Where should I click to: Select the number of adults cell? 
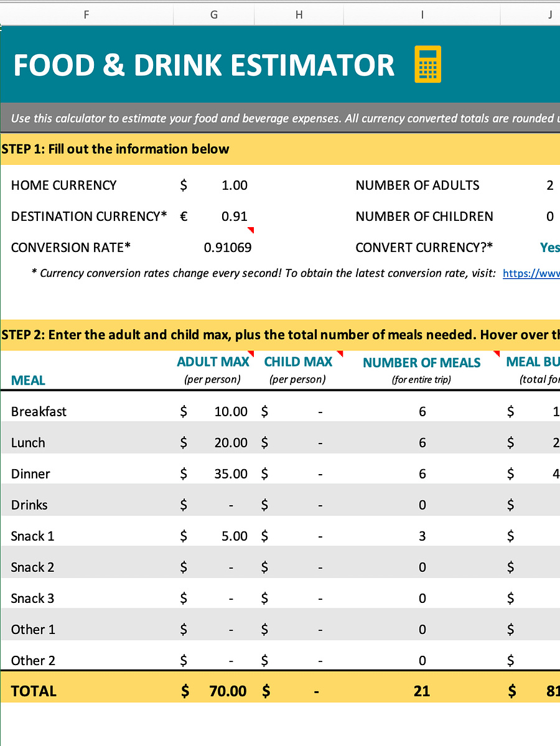549,185
